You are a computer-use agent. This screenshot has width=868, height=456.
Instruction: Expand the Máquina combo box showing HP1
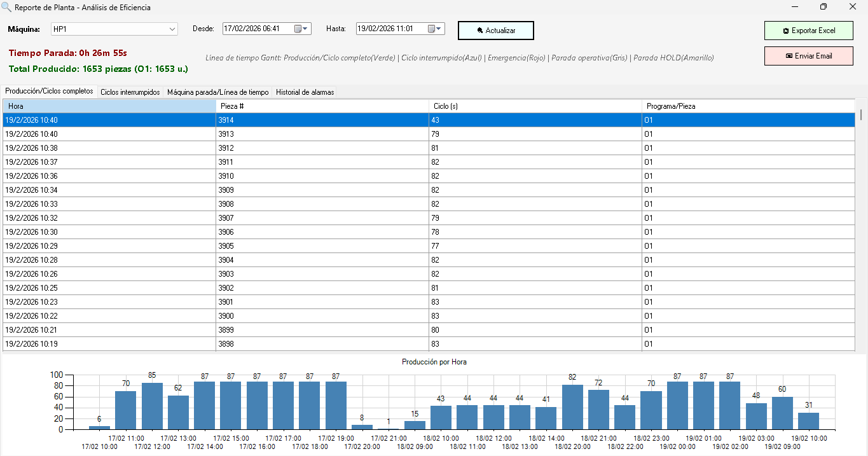pos(172,29)
